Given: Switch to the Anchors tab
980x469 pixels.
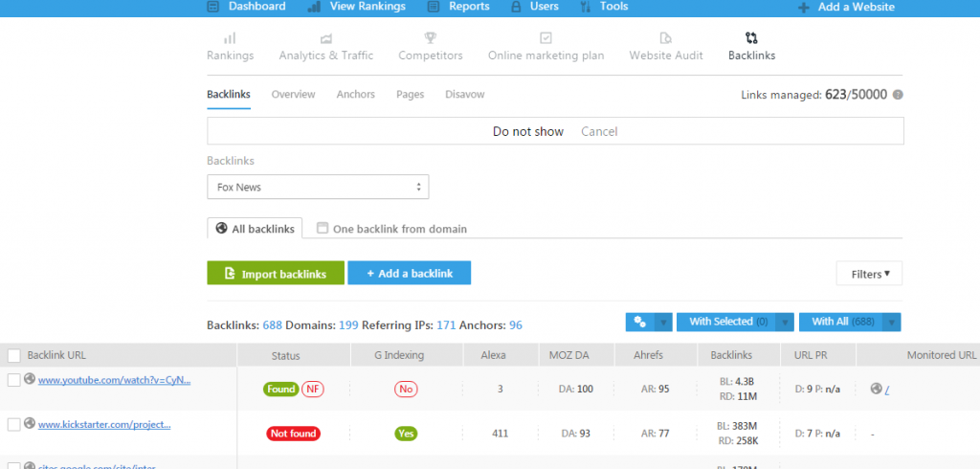Looking at the screenshot, I should (355, 95).
